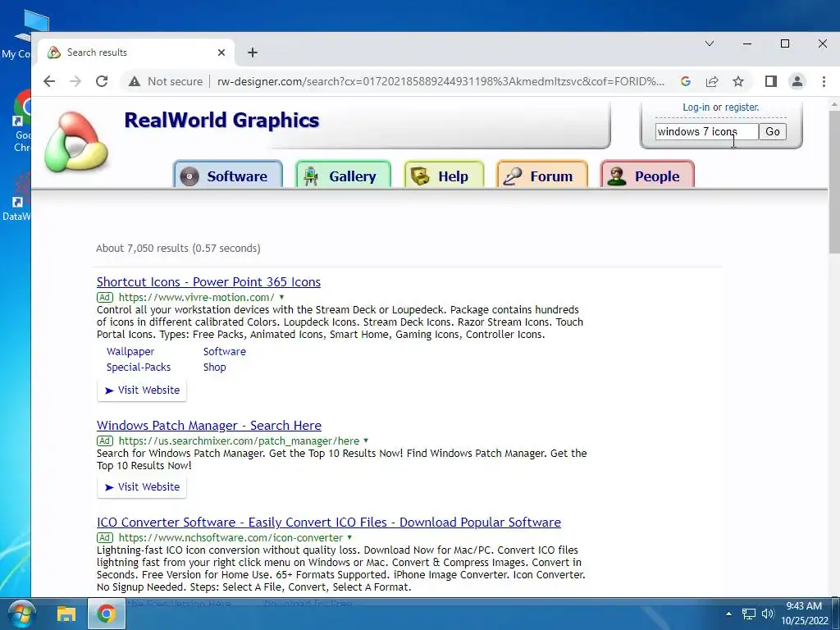Show hidden system tray icons
The height and width of the screenshot is (630, 840).
click(x=728, y=614)
